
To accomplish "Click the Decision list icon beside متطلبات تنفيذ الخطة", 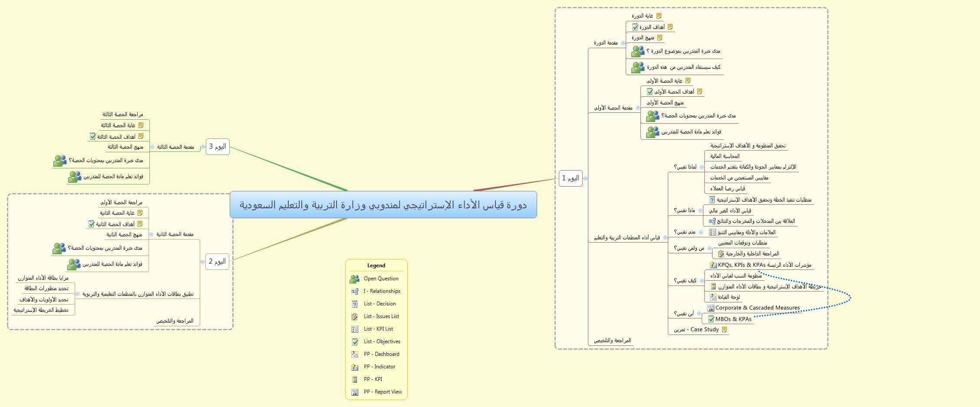I will click(712, 200).
